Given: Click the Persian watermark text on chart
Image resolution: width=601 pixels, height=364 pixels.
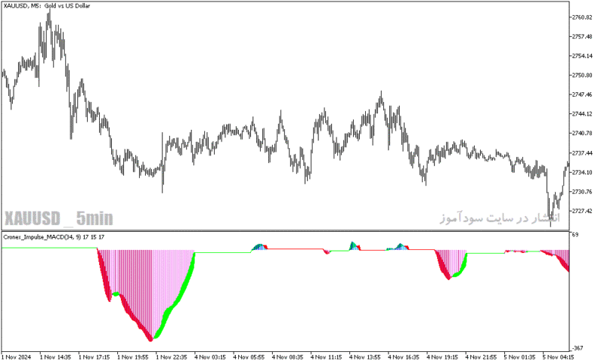Looking at the screenshot, I should [x=500, y=218].
